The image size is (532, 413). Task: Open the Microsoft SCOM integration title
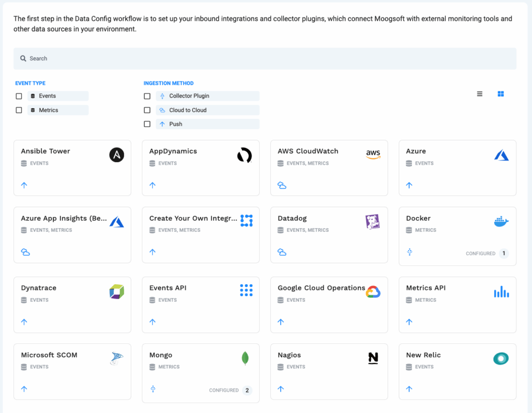(x=49, y=355)
